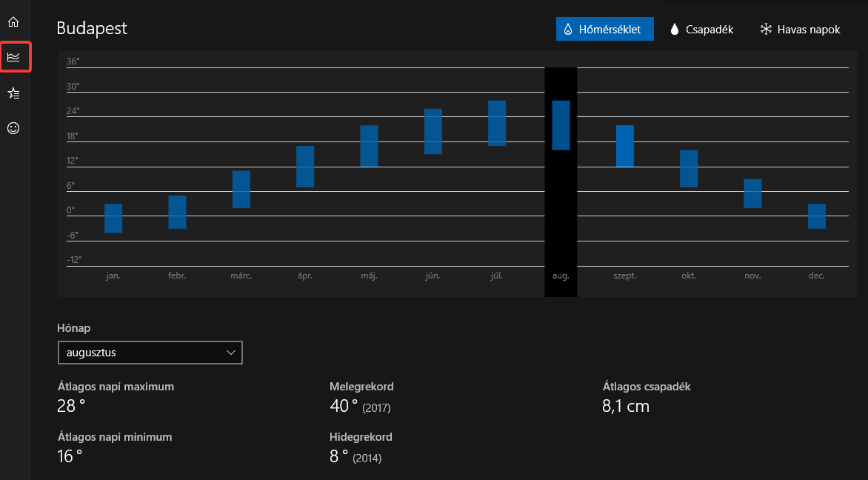Expand the augusztus dropdown chevron
This screenshot has height=480, width=868.
click(231, 353)
